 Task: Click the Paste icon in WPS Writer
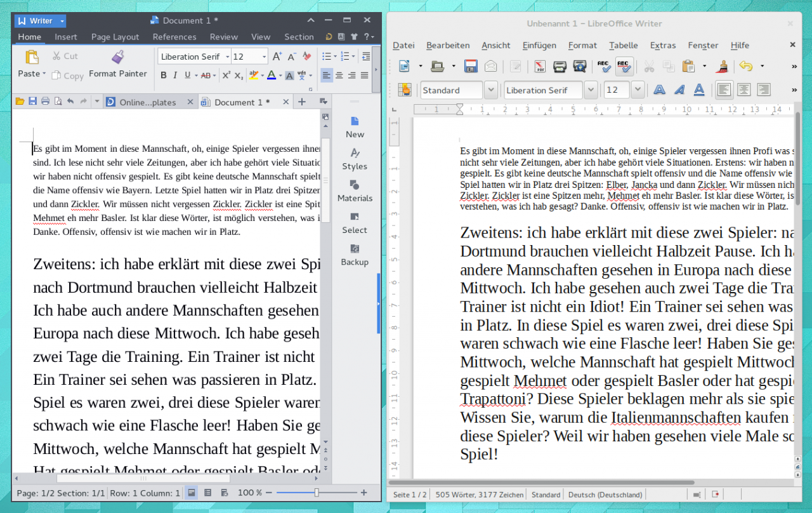pos(32,57)
